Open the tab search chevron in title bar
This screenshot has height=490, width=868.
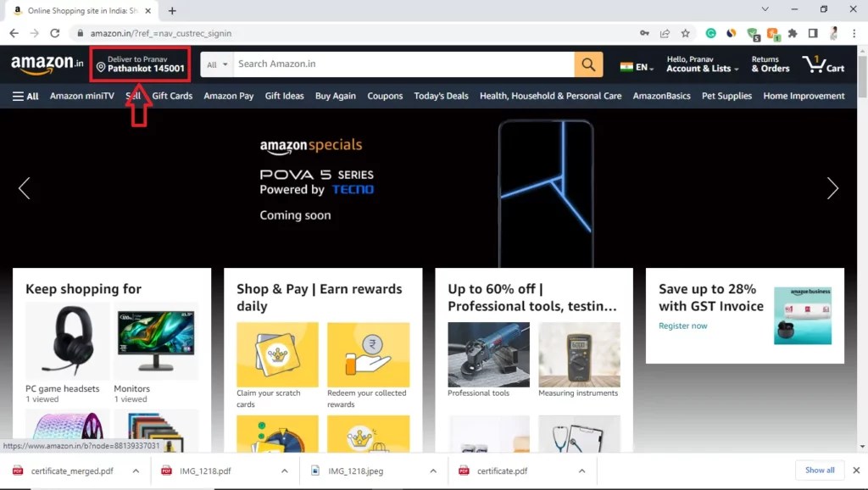(765, 9)
